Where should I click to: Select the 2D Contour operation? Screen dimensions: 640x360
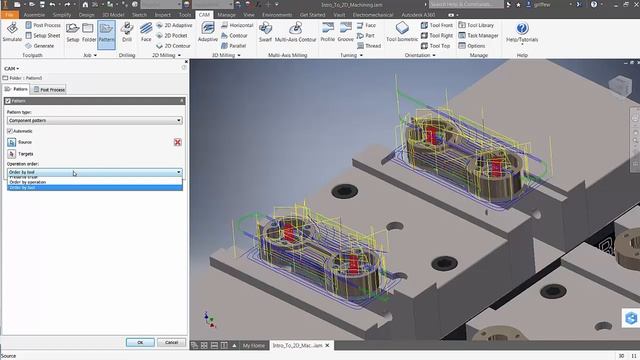point(173,46)
